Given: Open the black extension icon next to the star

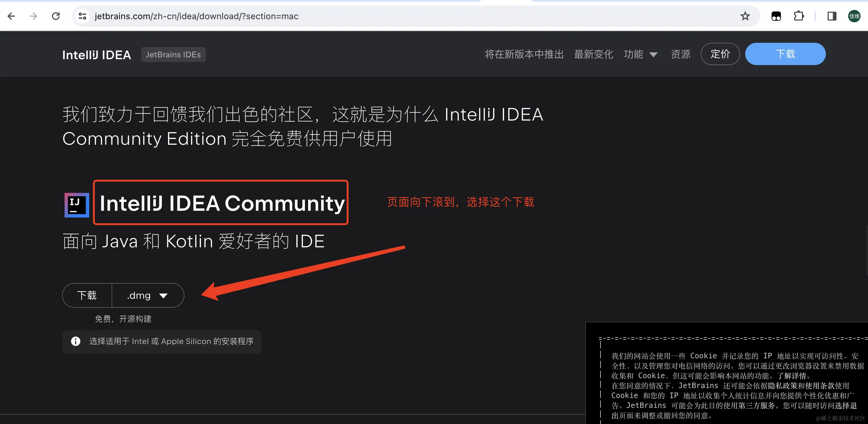Looking at the screenshot, I should pyautogui.click(x=776, y=16).
